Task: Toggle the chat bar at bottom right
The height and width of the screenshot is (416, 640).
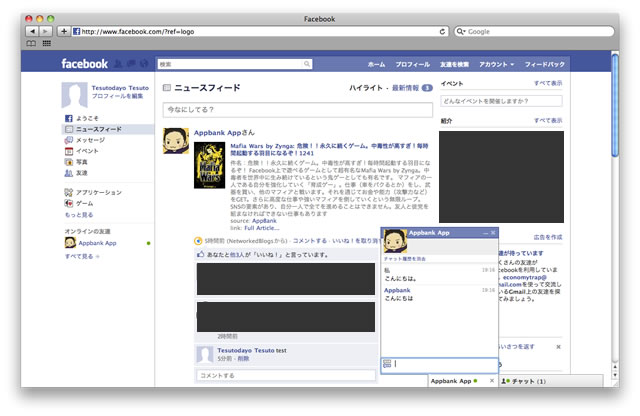Action: (551, 381)
